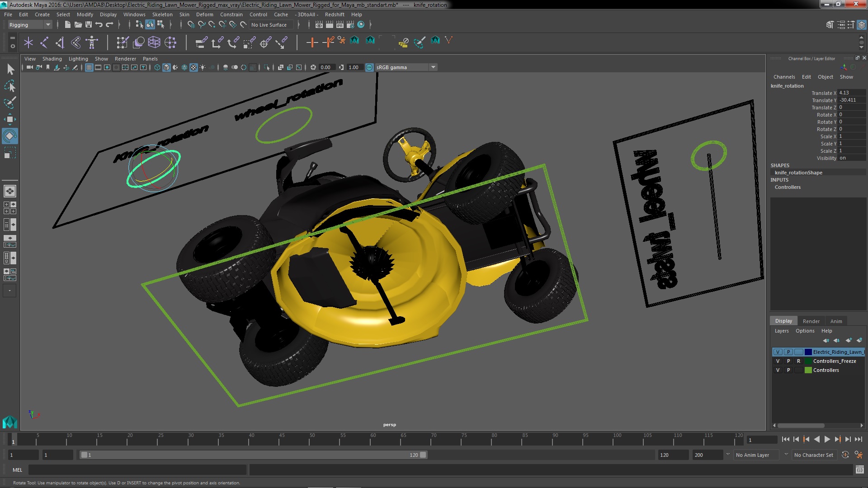The width and height of the screenshot is (868, 488).
Task: Toggle visibility V of Controllers layer
Action: [x=778, y=370]
